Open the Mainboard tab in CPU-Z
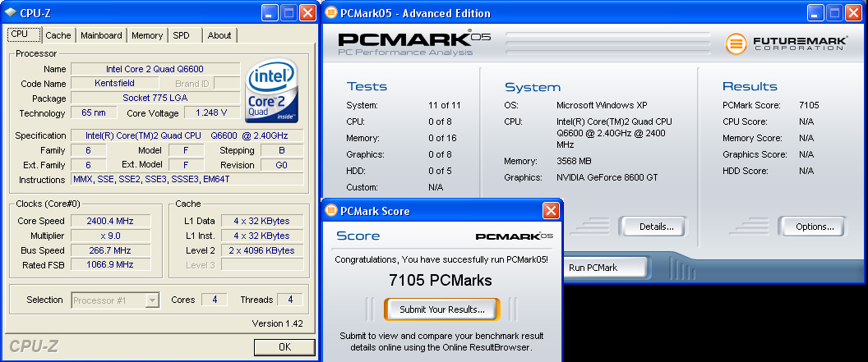The height and width of the screenshot is (362, 868). coord(101,35)
